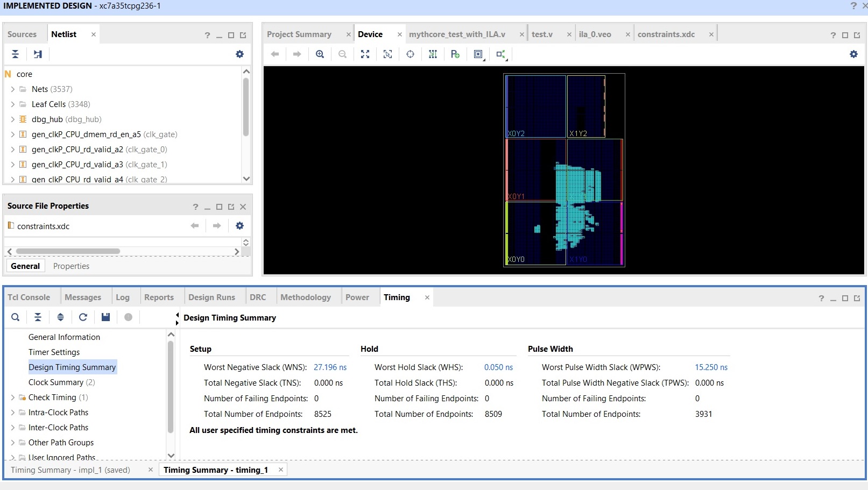Expand the Nets (3537) tree node

click(x=13, y=89)
